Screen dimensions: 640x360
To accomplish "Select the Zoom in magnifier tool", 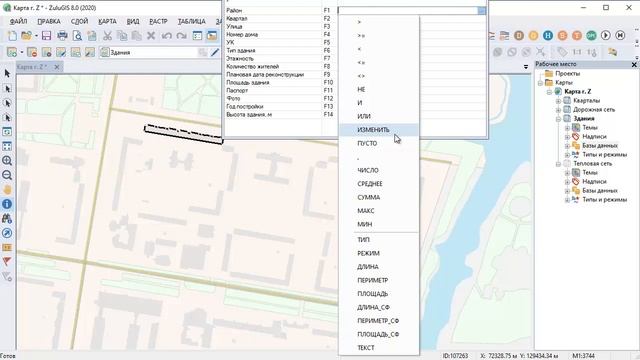I will [x=7, y=160].
